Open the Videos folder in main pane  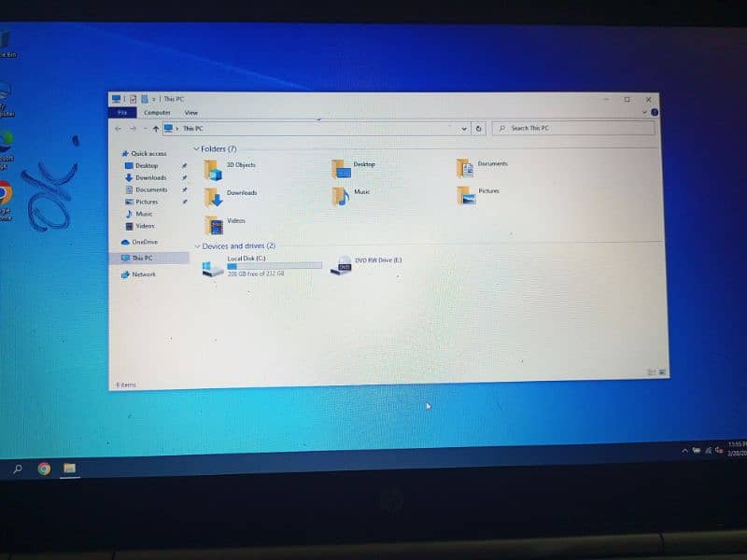tap(215, 225)
